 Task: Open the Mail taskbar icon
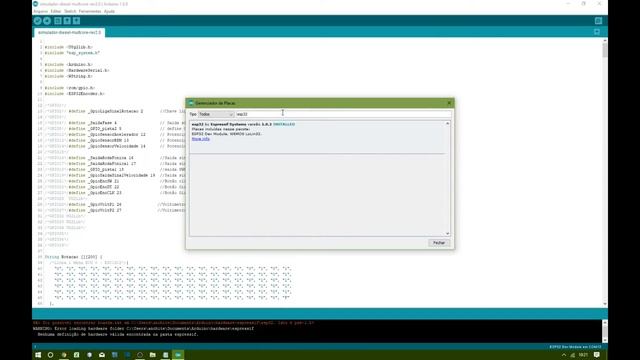coord(102,355)
